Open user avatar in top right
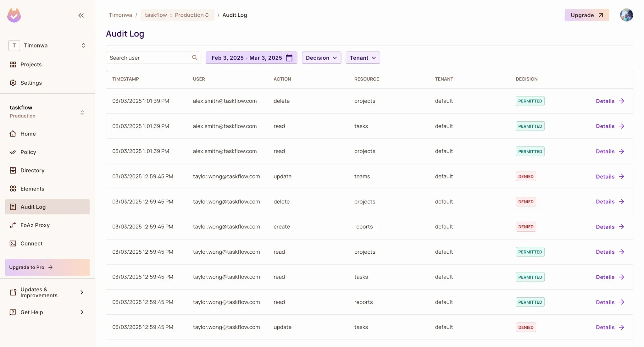644x347 pixels. click(x=626, y=15)
